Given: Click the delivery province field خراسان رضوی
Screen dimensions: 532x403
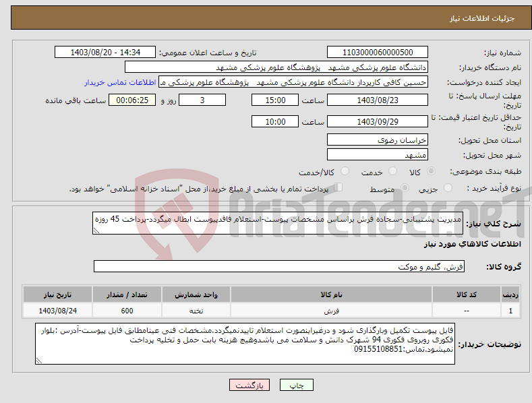Looking at the screenshot, I should click(x=378, y=139).
